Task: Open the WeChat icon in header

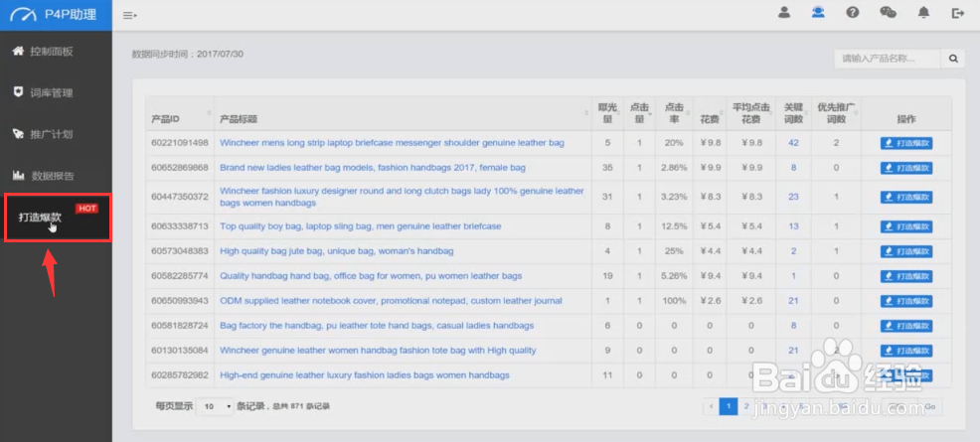Action: pos(888,13)
